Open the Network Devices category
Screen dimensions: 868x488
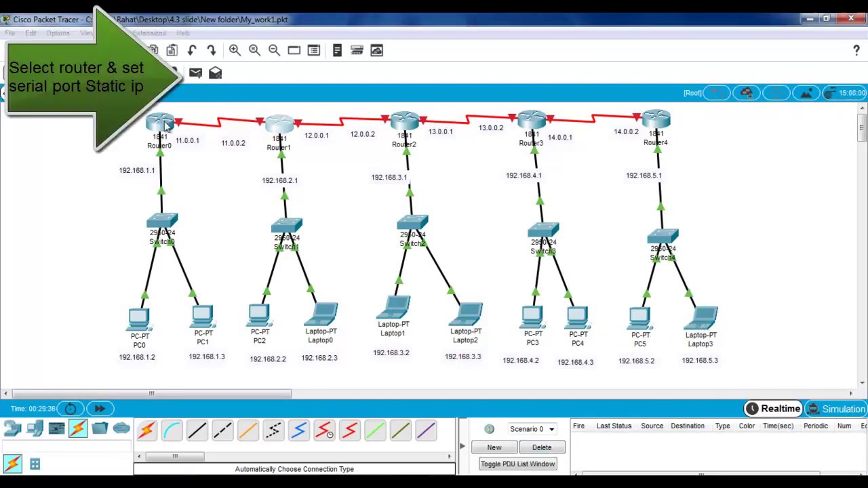[x=13, y=428]
